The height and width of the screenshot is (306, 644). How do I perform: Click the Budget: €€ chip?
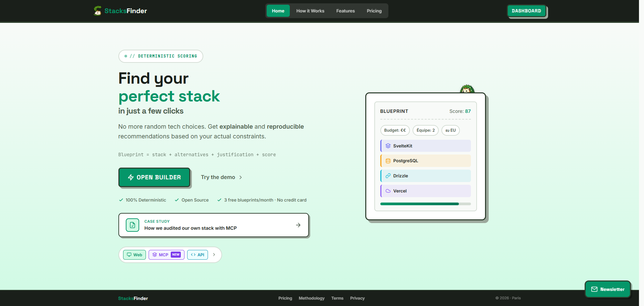coord(395,130)
